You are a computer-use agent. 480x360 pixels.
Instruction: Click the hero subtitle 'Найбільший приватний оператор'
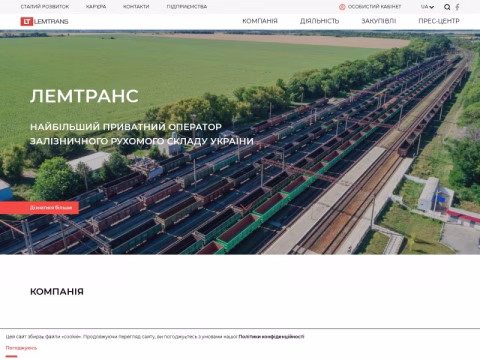click(126, 127)
